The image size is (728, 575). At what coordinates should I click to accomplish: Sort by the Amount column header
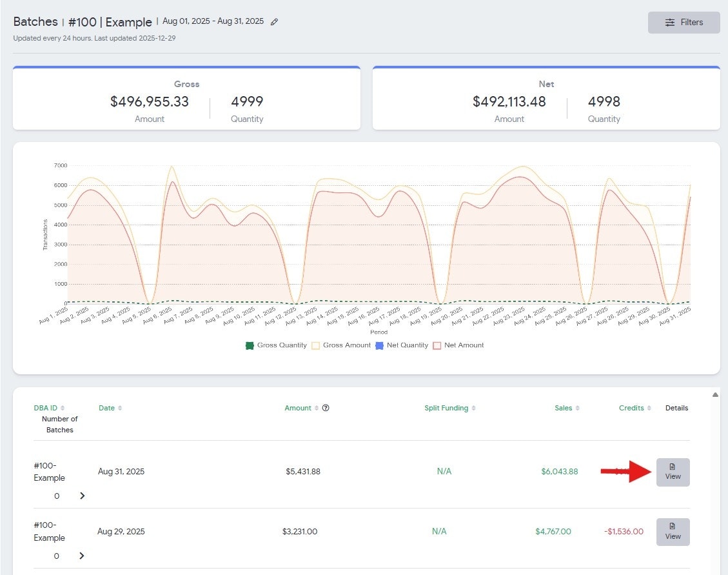click(x=300, y=408)
